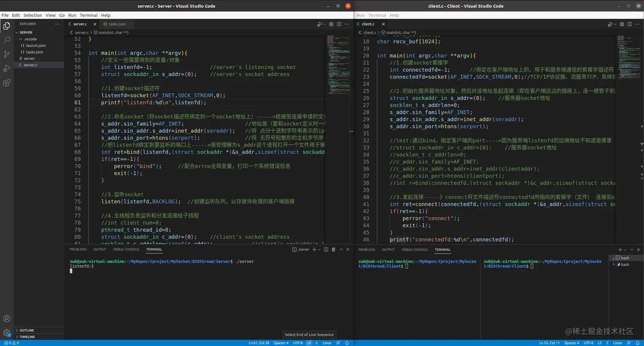Open Run and Debug view

[x=7, y=69]
